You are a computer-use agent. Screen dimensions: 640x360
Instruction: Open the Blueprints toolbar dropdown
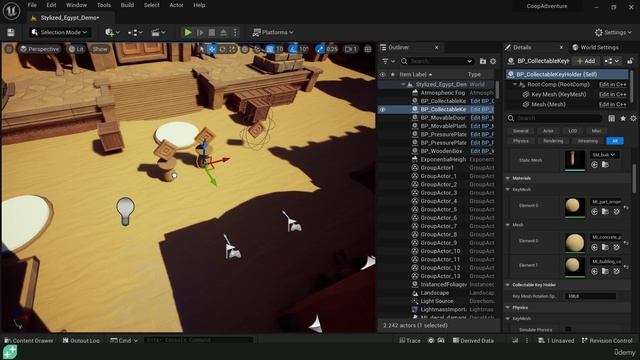coord(135,32)
